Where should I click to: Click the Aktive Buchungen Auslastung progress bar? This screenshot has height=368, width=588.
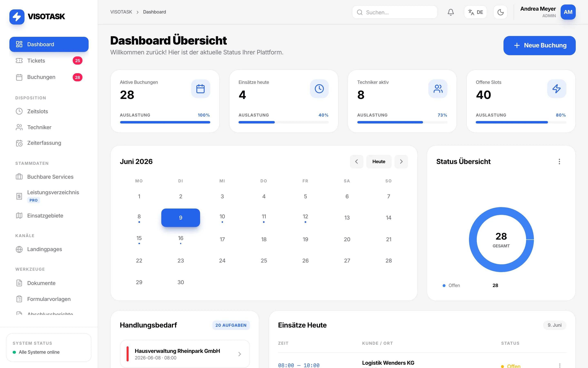165,122
